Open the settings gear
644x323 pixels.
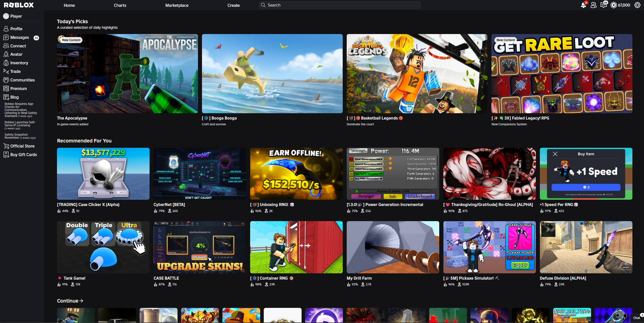[x=637, y=5]
